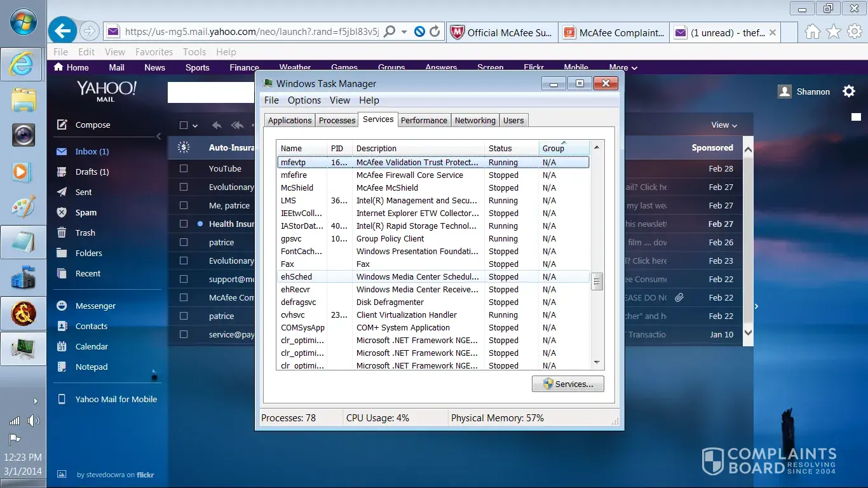Open the Spam folder icon
This screenshot has height=488, width=868.
click(62, 213)
